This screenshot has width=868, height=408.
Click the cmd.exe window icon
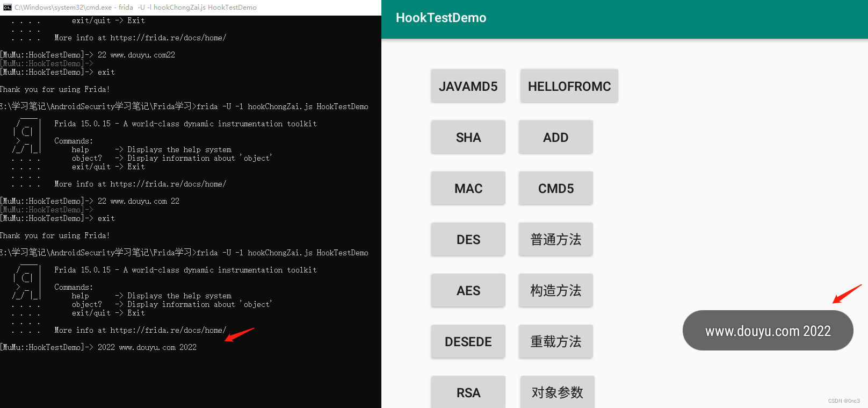pyautogui.click(x=8, y=7)
